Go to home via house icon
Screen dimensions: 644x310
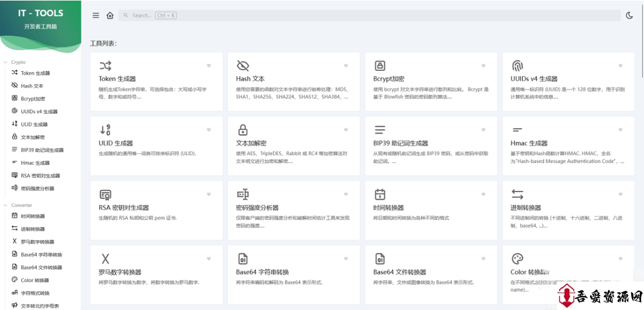point(110,16)
